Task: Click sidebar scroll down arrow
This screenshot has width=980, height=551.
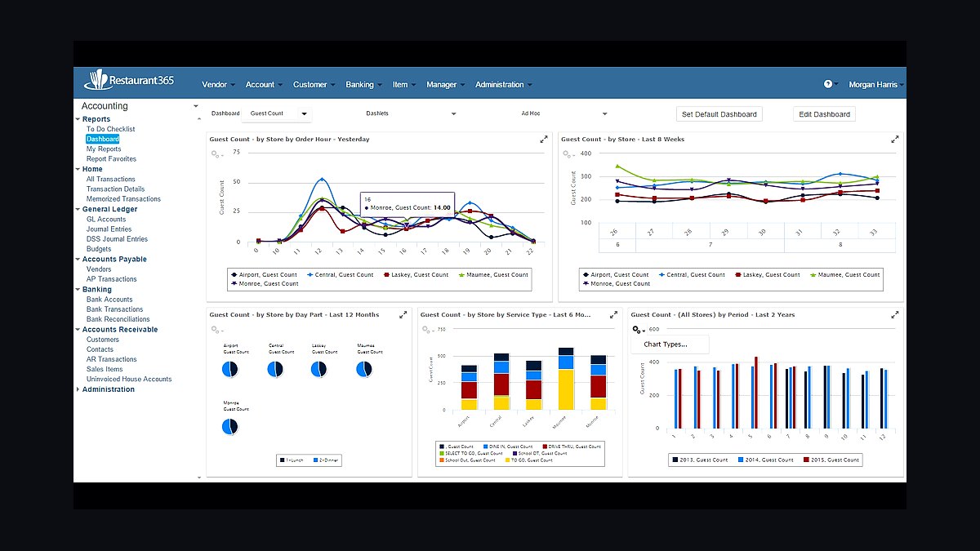Action: point(200,477)
